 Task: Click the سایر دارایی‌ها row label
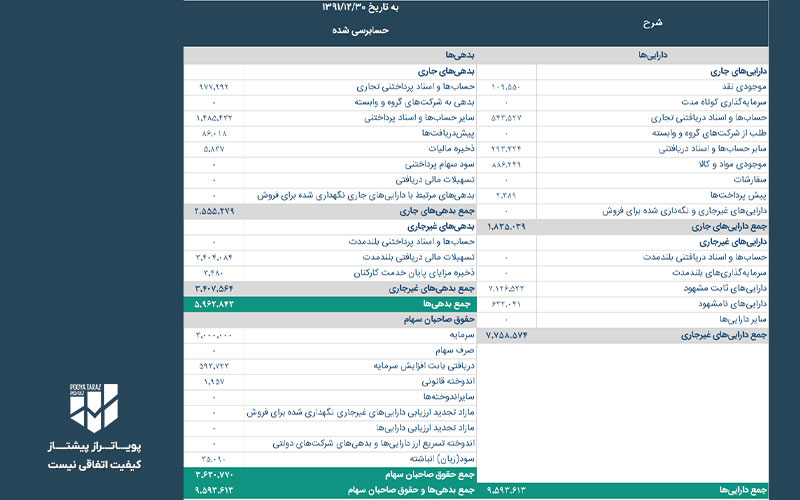pyautogui.click(x=743, y=319)
